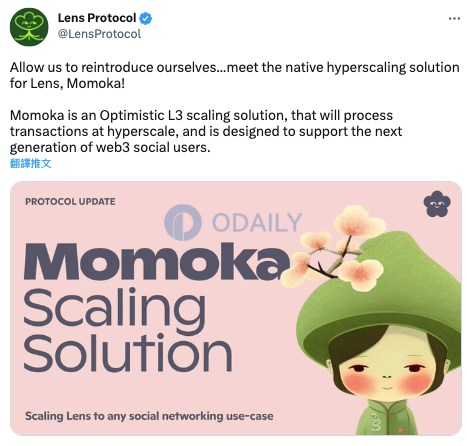467x446 pixels.
Task: Click the dark flower logo in image
Action: [437, 204]
